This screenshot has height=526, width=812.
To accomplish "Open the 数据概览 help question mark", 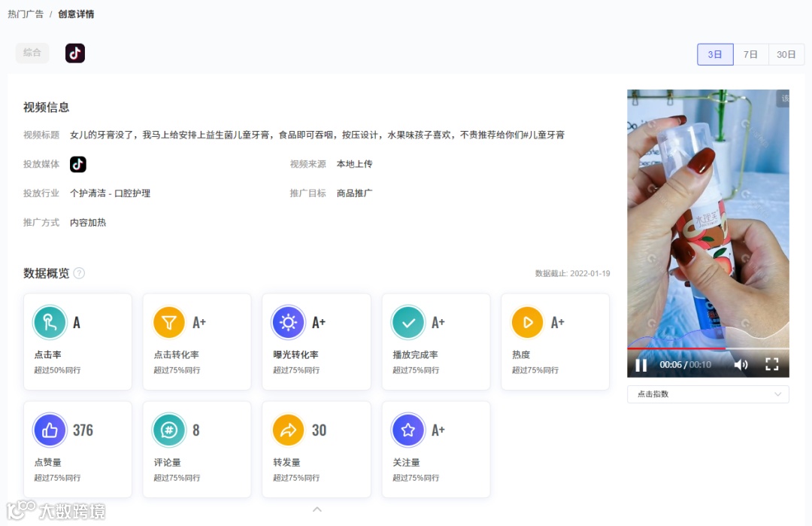I will click(x=78, y=274).
